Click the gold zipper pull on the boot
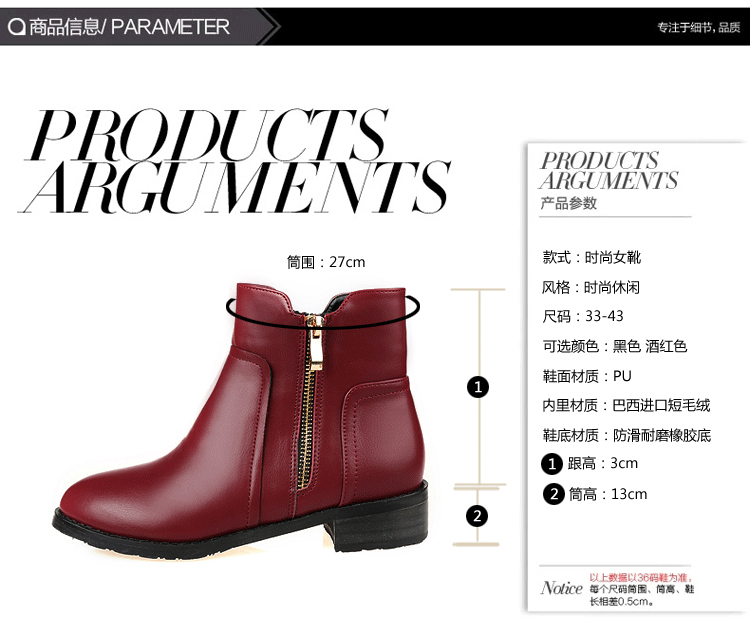The height and width of the screenshot is (626, 750). tap(315, 343)
